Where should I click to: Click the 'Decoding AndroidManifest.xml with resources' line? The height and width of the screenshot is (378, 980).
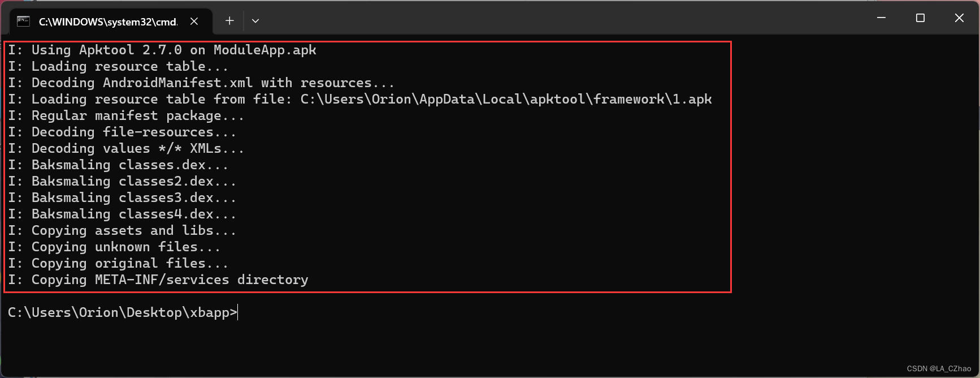click(201, 83)
